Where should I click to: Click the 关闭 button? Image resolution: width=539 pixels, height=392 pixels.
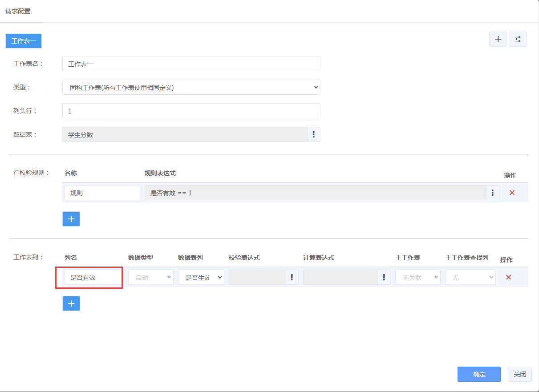point(520,374)
